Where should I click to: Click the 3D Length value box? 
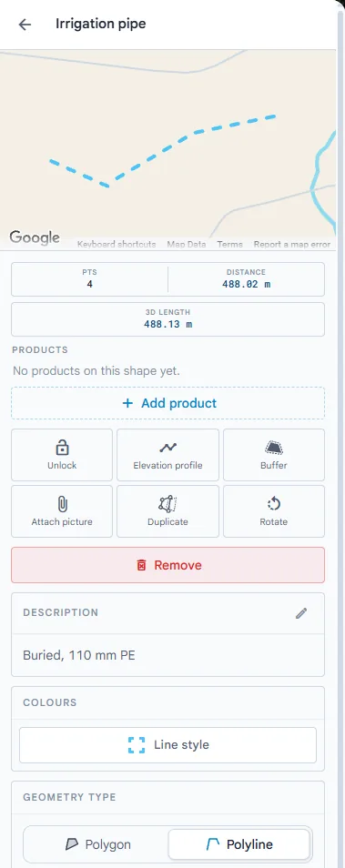(x=167, y=318)
